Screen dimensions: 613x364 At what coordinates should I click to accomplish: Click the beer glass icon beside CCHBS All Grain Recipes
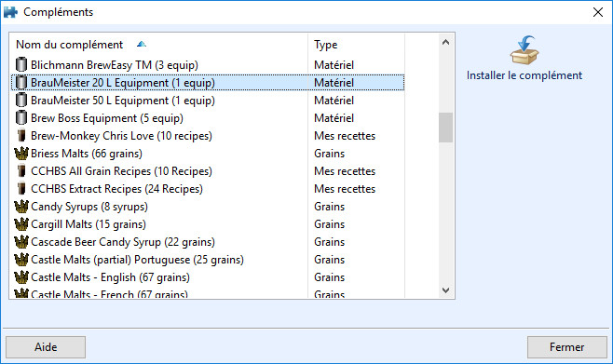coord(21,171)
